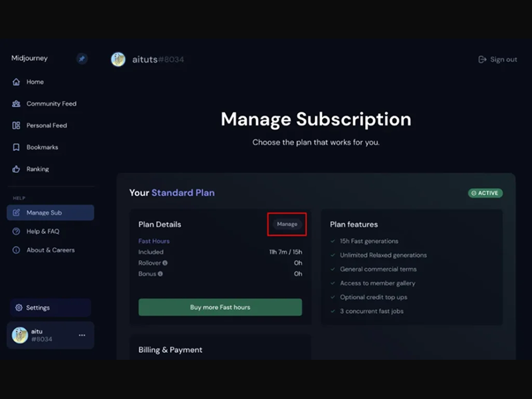Click the Manage button in Plan Details
Screen dimensions: 532x399
pyautogui.click(x=287, y=224)
